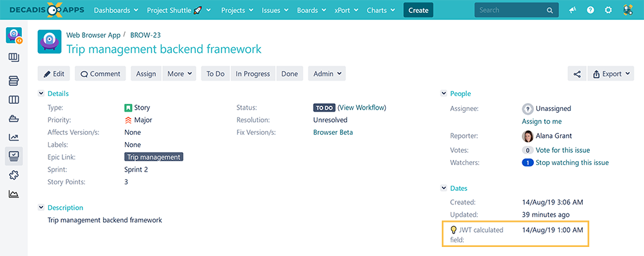
Task: Click the issue title Trip management backend framework
Action: [x=164, y=49]
